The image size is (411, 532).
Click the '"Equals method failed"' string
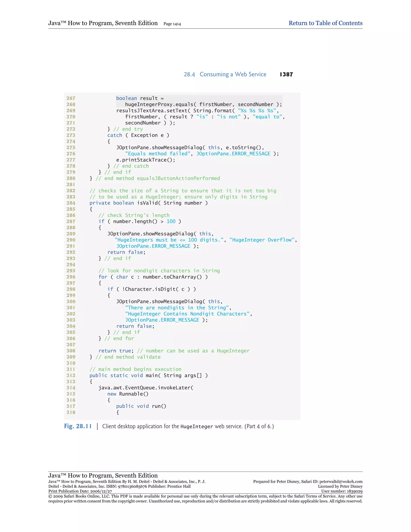pos(158,154)
